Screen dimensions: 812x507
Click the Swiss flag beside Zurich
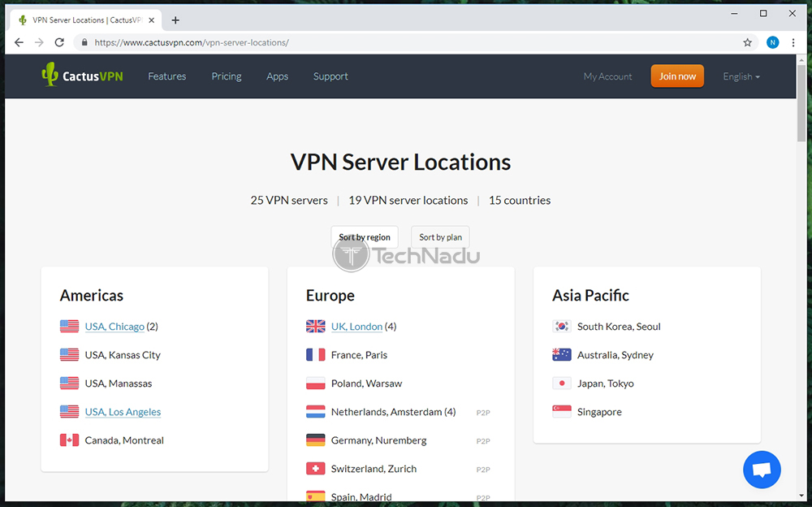(x=315, y=469)
